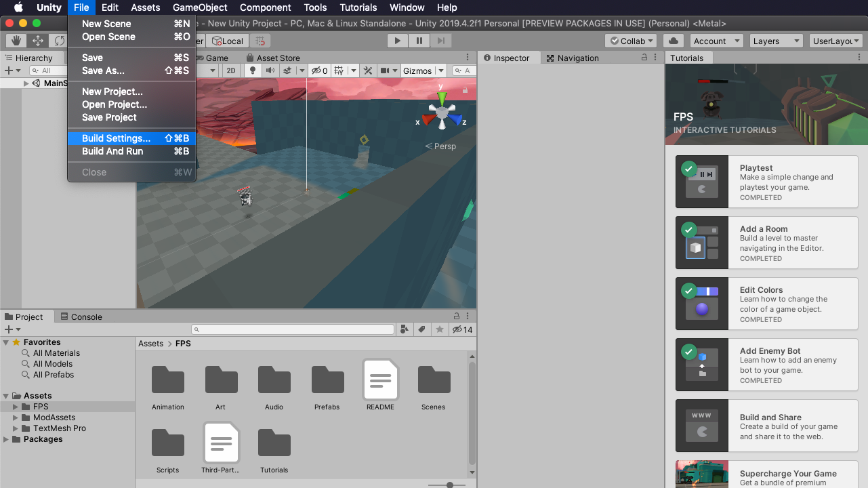This screenshot has width=868, height=488.
Task: Toggle Persp projection label in scene view
Action: [x=440, y=146]
